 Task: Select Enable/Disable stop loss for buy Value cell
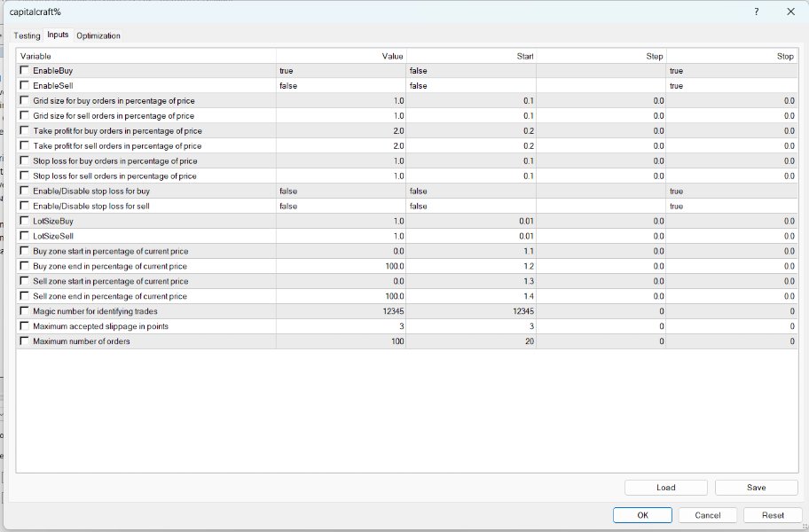[x=341, y=191]
